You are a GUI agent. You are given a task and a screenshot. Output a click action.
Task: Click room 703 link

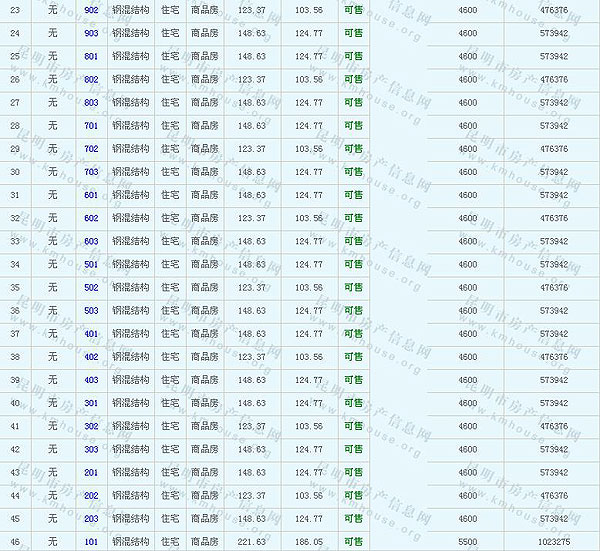point(91,172)
